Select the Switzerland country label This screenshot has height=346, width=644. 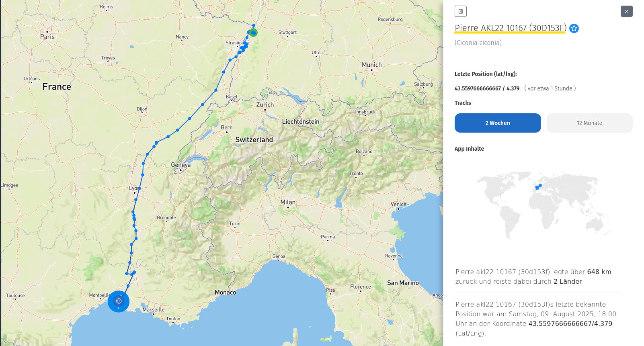point(254,139)
